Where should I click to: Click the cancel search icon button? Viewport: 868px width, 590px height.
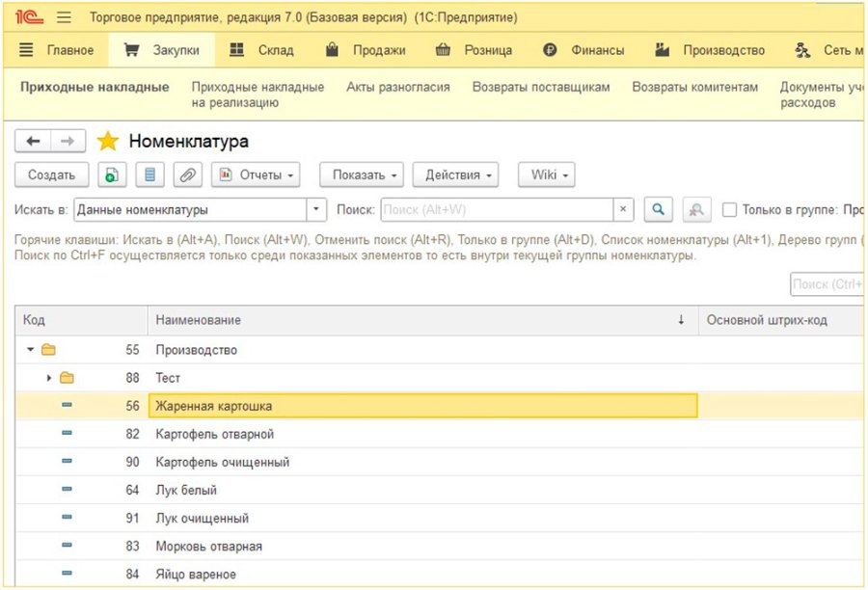point(696,210)
